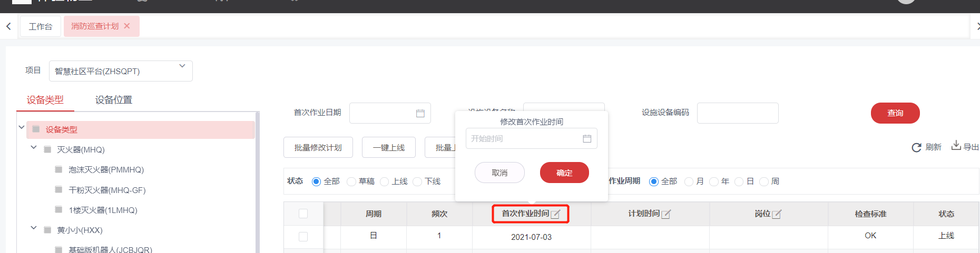Viewport: 980px width, 253px height.
Task: Collapse the 灭火器(MHQ) tree node
Action: (34, 147)
